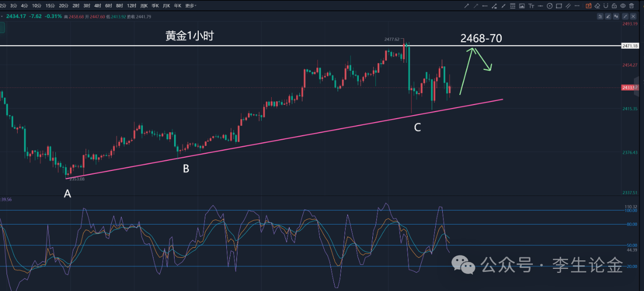Delete all drawings with trash icon
The height and width of the screenshot is (291, 644).
tap(631, 6)
